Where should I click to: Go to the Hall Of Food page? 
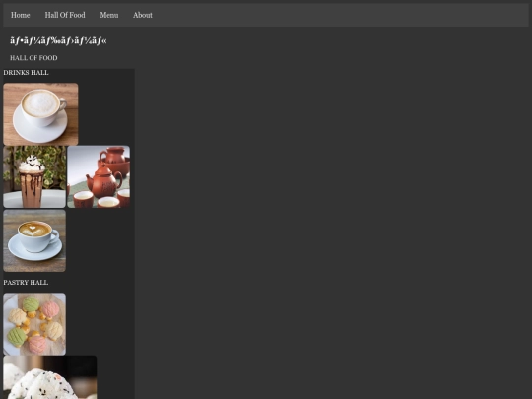click(x=65, y=15)
